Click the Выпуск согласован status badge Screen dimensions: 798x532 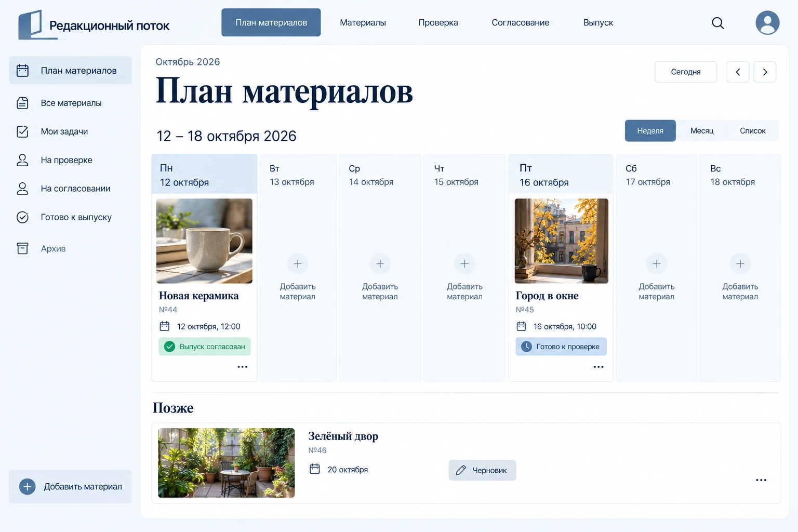[x=205, y=347]
